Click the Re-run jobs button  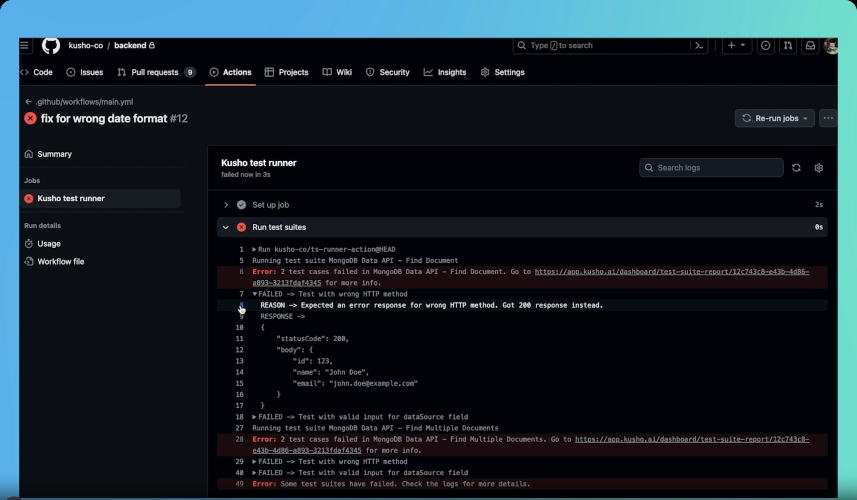(774, 118)
